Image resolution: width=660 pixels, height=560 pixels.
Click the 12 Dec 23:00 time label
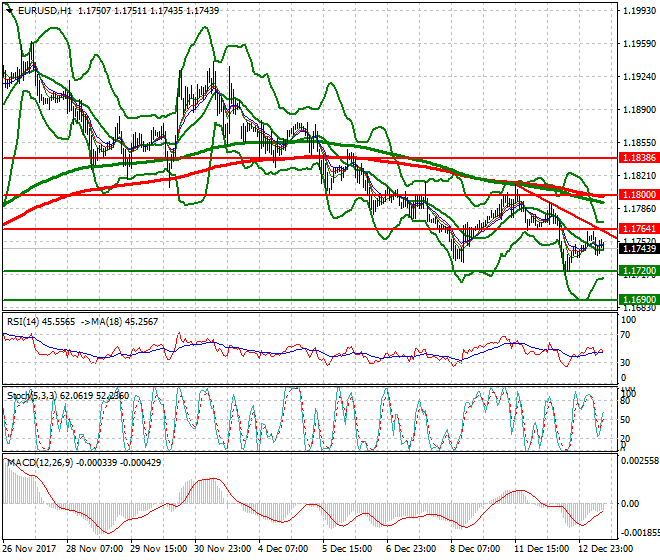tap(607, 549)
